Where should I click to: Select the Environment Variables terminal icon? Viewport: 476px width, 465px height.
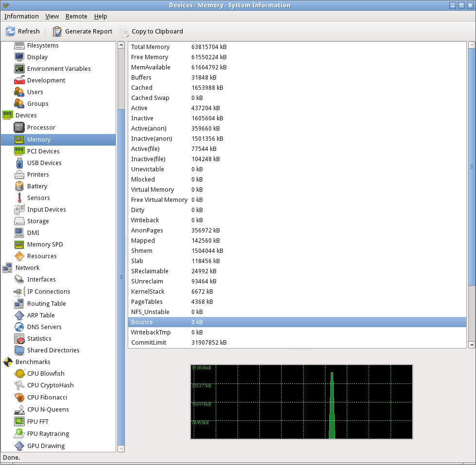coord(19,68)
